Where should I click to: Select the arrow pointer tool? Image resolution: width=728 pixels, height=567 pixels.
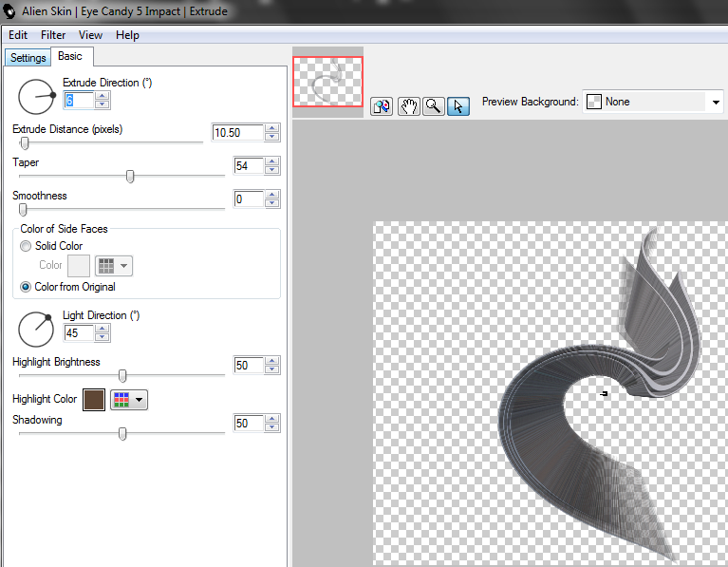pyautogui.click(x=457, y=105)
